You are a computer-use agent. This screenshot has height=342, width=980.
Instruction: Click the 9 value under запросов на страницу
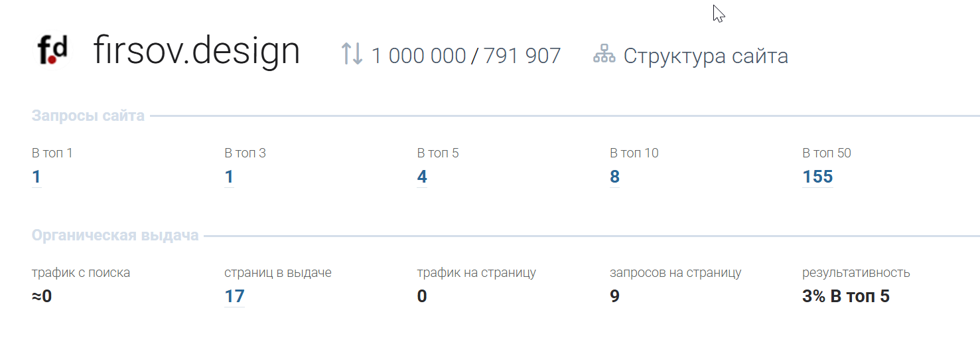pyautogui.click(x=614, y=296)
